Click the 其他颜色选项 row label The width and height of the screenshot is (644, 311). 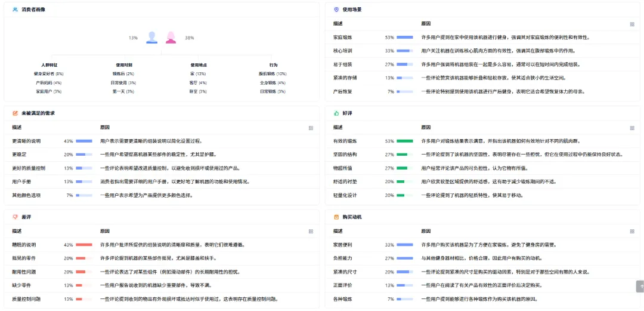pyautogui.click(x=26, y=195)
